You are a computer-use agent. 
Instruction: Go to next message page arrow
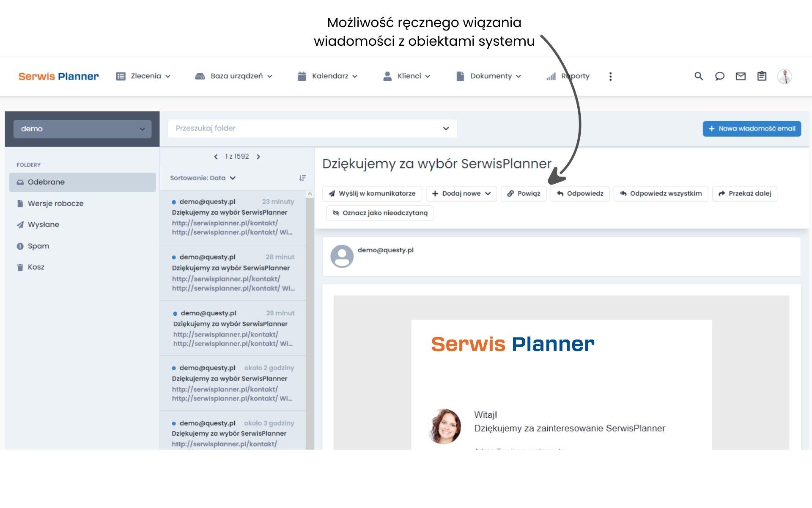[x=258, y=157]
